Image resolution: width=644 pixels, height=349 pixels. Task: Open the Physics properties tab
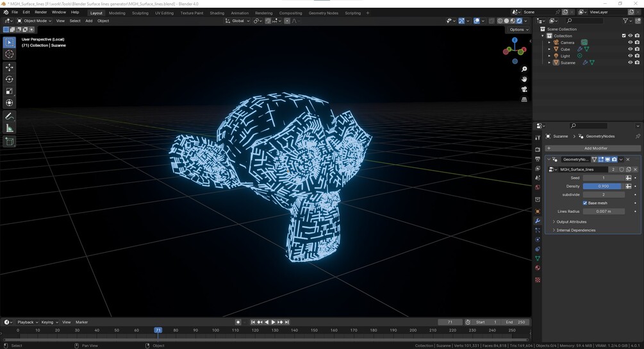tap(538, 240)
